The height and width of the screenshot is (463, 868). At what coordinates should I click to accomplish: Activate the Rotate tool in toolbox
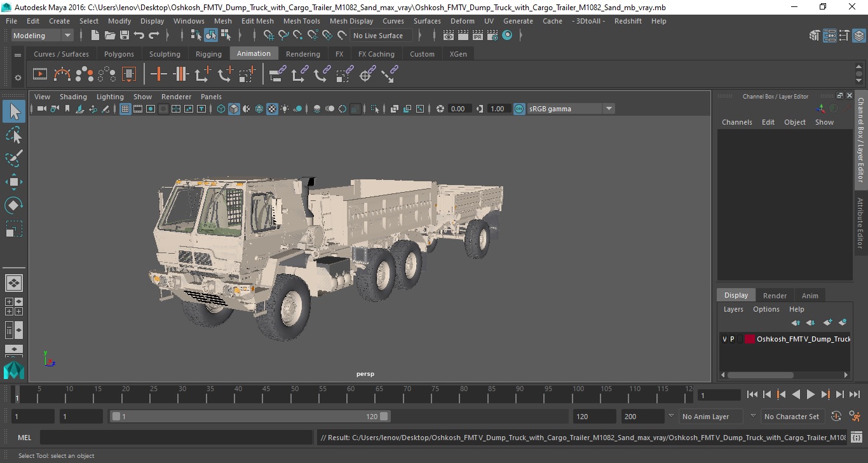(x=14, y=205)
